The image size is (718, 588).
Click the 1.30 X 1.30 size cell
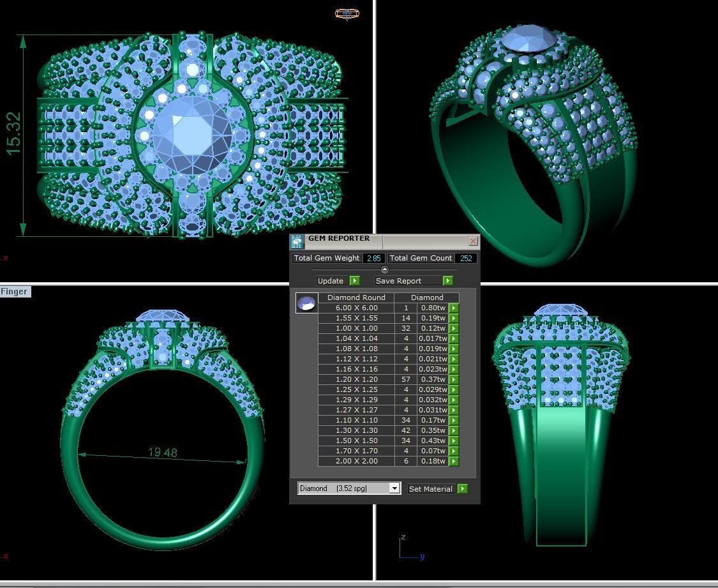tap(356, 430)
